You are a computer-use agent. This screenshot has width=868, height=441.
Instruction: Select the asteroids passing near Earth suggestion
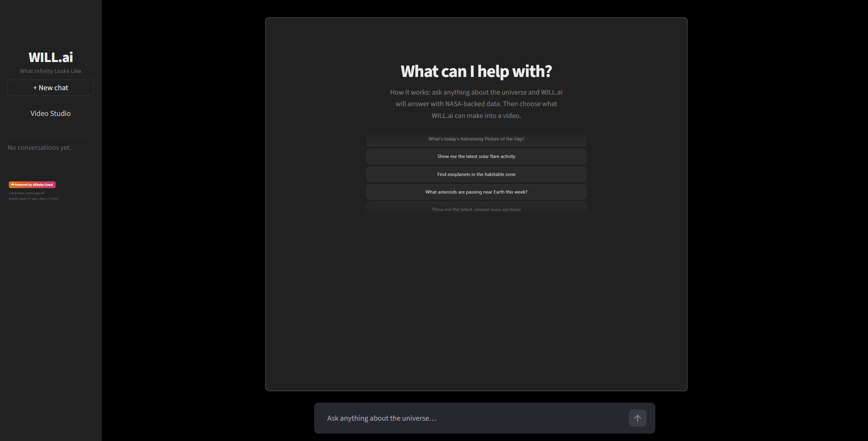coord(476,192)
